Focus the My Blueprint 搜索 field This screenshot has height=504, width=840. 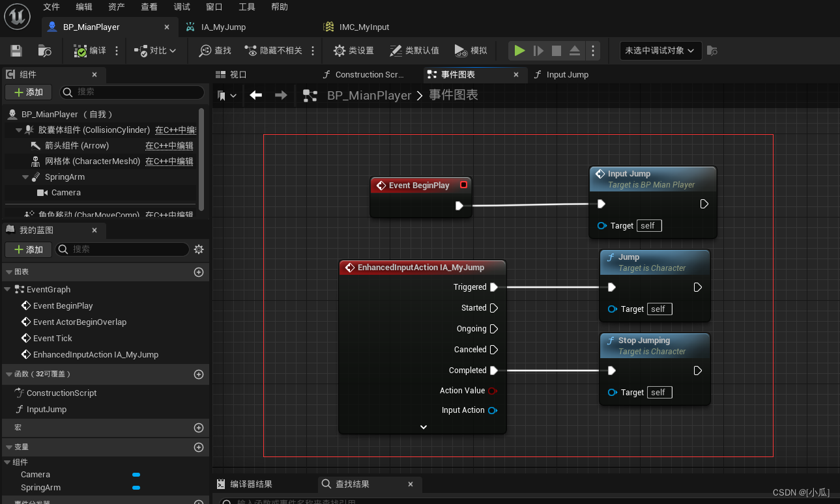point(122,249)
